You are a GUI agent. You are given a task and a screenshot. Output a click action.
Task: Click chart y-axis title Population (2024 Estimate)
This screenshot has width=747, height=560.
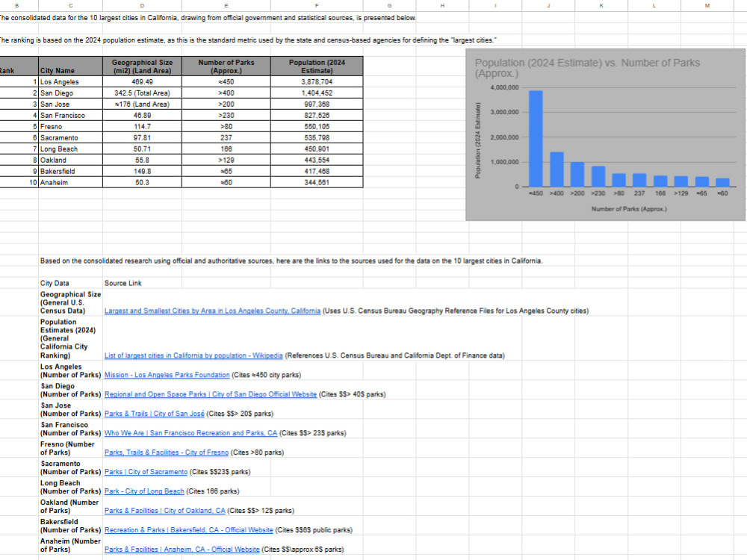pyautogui.click(x=478, y=140)
